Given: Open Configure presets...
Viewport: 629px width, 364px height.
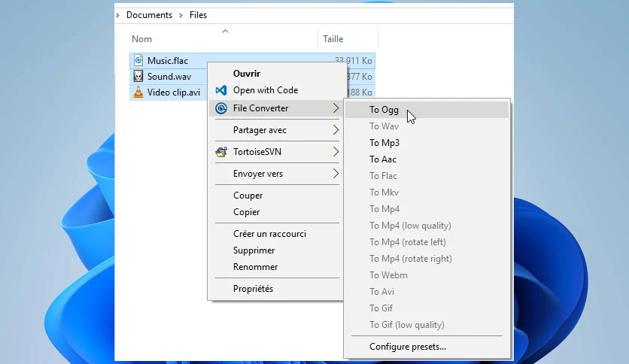Looking at the screenshot, I should click(x=408, y=347).
